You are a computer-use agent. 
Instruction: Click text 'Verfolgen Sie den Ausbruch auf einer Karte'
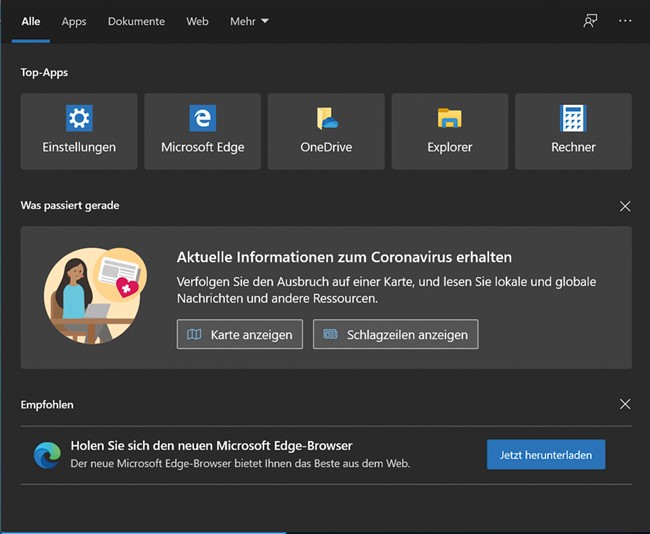pos(295,282)
